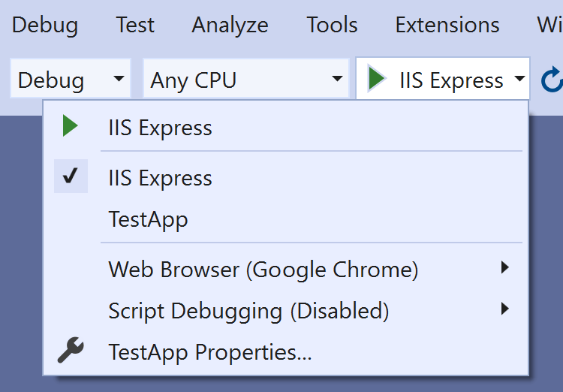Select the checked IIS Express profile
This screenshot has height=392, width=563.
pyautogui.click(x=286, y=176)
